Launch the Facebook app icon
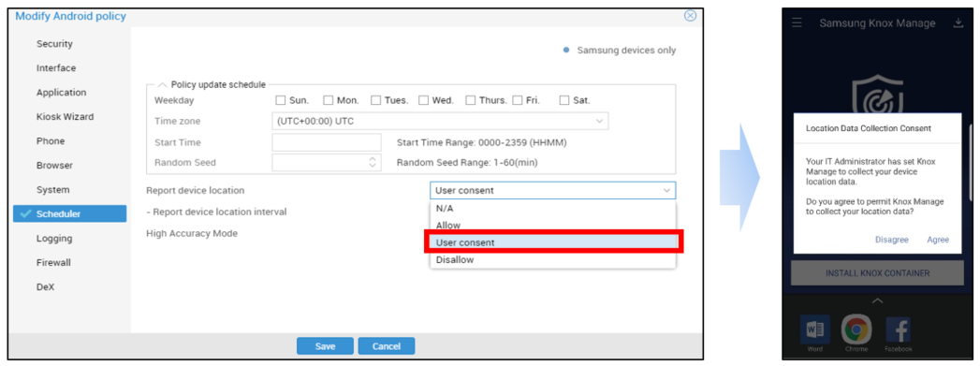Image resolution: width=980 pixels, height=366 pixels. (x=899, y=329)
